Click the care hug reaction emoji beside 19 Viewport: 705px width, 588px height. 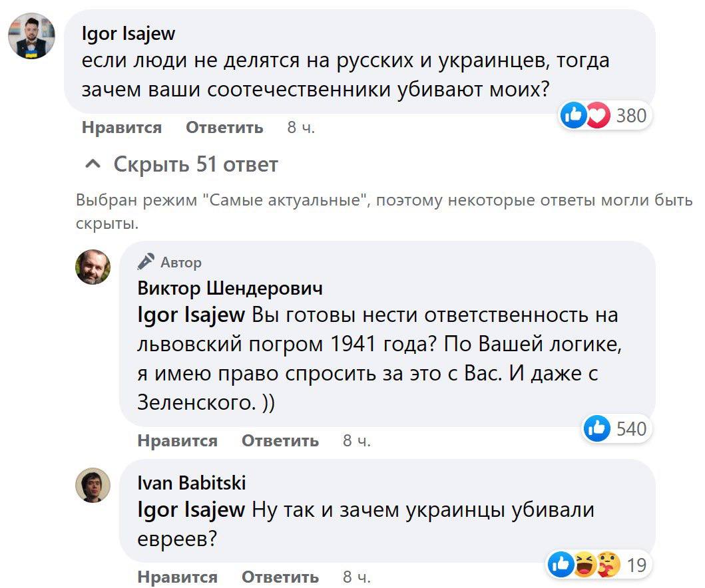pos(606,565)
